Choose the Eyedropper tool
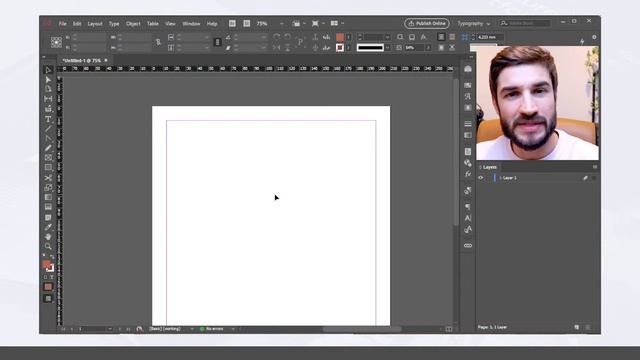Image resolution: width=640 pixels, height=360 pixels. coord(48,227)
